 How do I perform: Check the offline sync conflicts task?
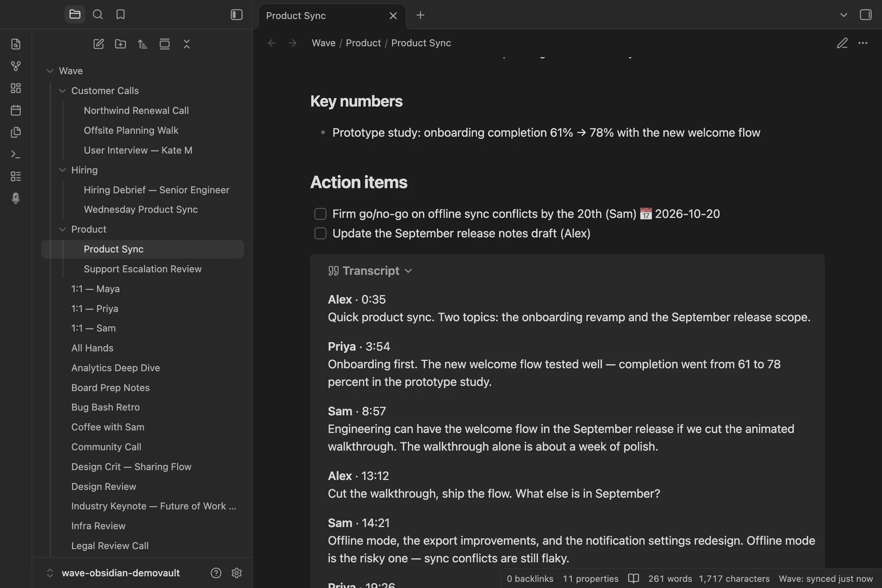pos(320,214)
